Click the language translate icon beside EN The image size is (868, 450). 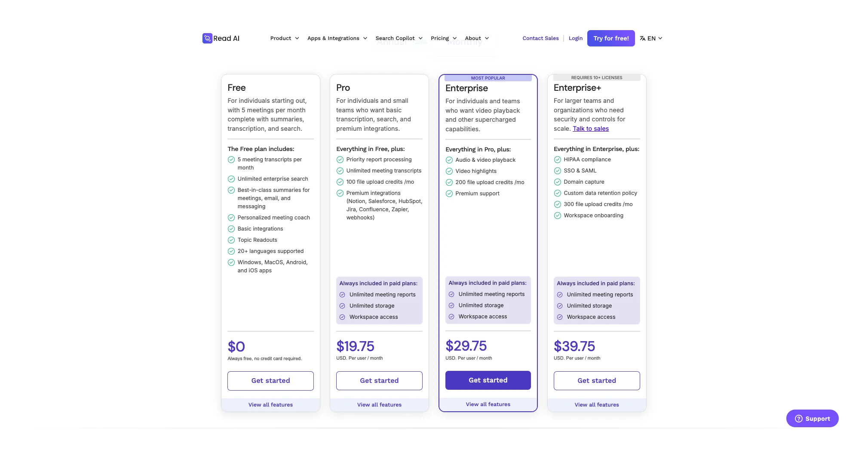tap(642, 38)
